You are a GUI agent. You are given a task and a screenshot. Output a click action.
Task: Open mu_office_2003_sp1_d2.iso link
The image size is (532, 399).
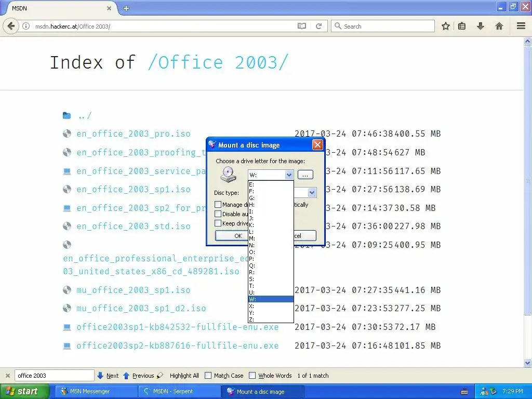click(141, 309)
